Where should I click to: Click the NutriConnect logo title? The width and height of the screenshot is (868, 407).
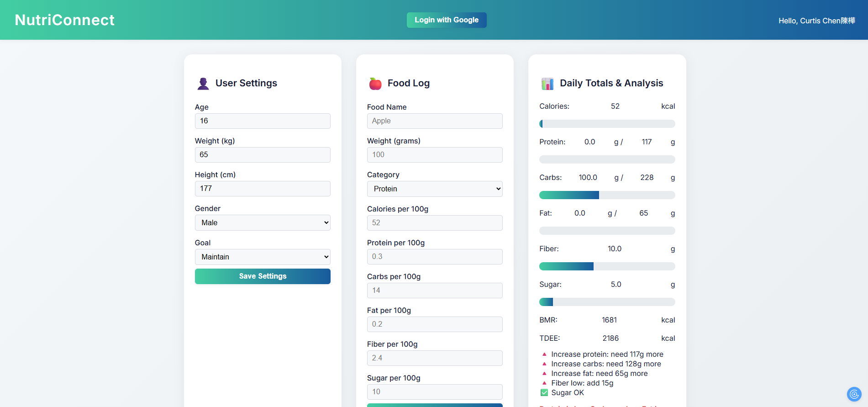[64, 20]
